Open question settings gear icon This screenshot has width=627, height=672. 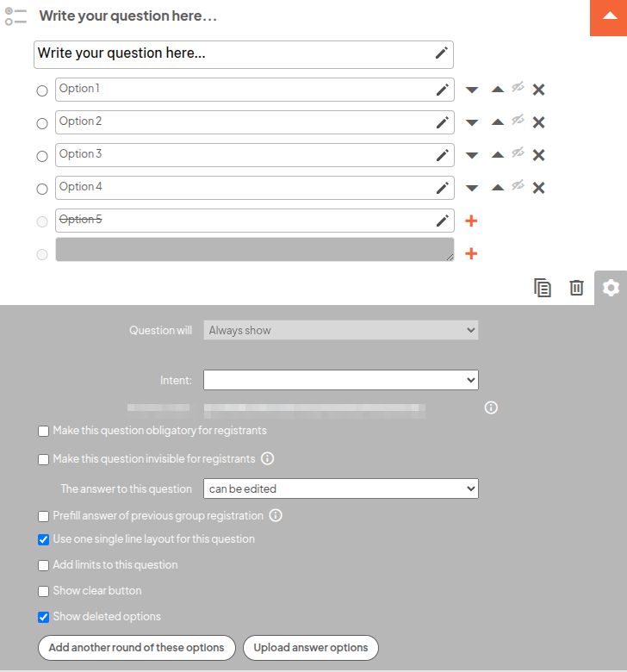coord(611,288)
